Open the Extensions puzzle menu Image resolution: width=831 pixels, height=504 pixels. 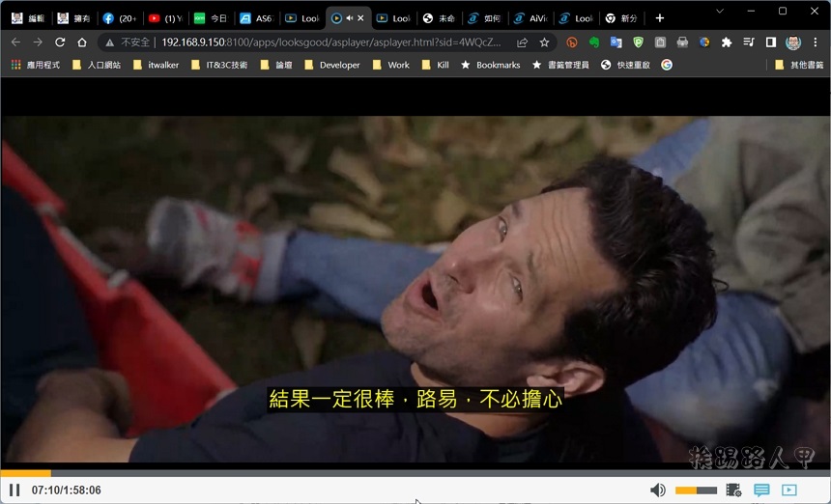[x=727, y=42]
